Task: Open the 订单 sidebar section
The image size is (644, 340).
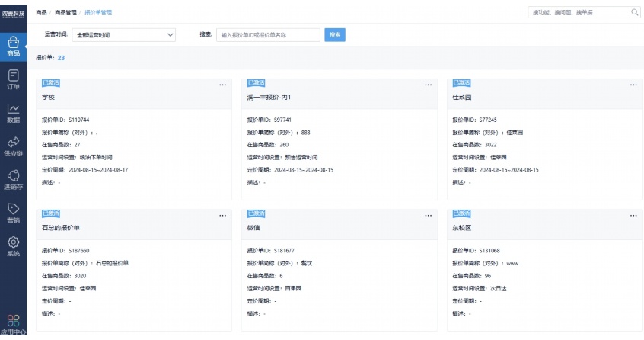Action: pos(13,80)
